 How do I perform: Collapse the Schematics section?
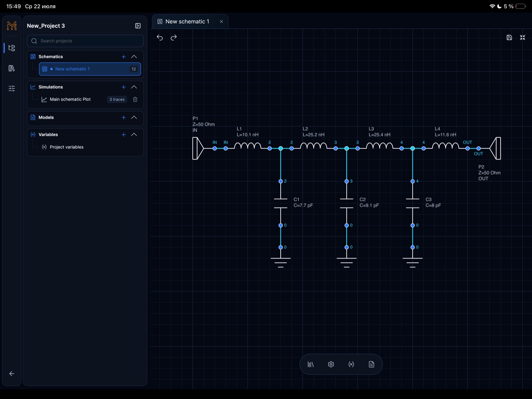(134, 57)
